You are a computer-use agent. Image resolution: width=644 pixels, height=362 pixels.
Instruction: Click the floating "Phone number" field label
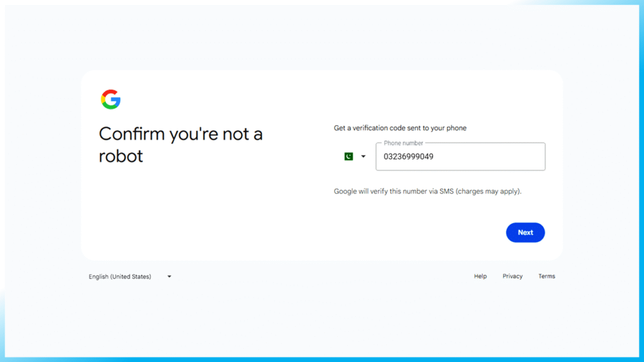click(403, 143)
